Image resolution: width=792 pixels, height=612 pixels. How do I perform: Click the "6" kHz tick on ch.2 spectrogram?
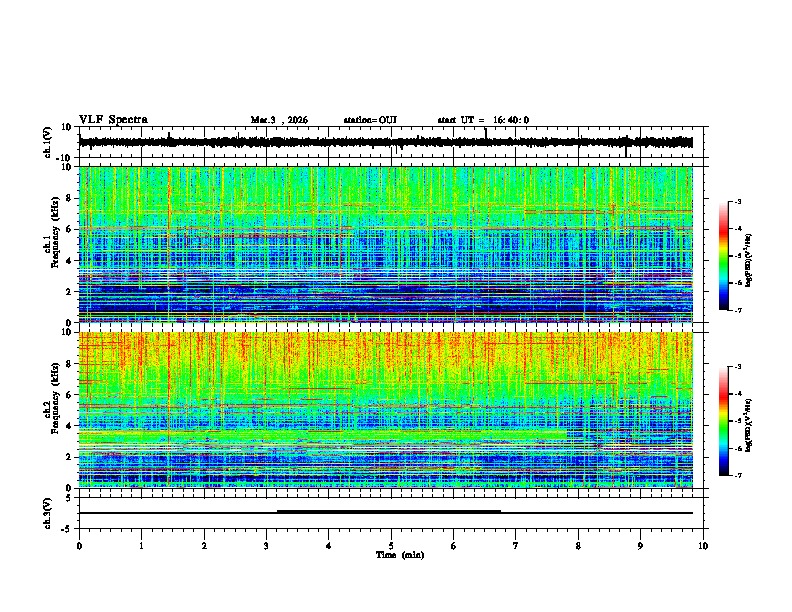tap(69, 395)
